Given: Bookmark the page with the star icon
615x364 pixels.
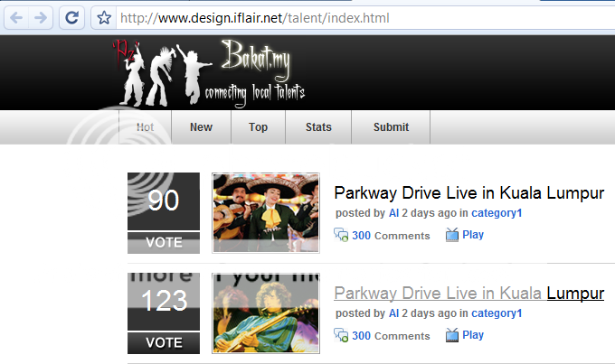Looking at the screenshot, I should (104, 18).
